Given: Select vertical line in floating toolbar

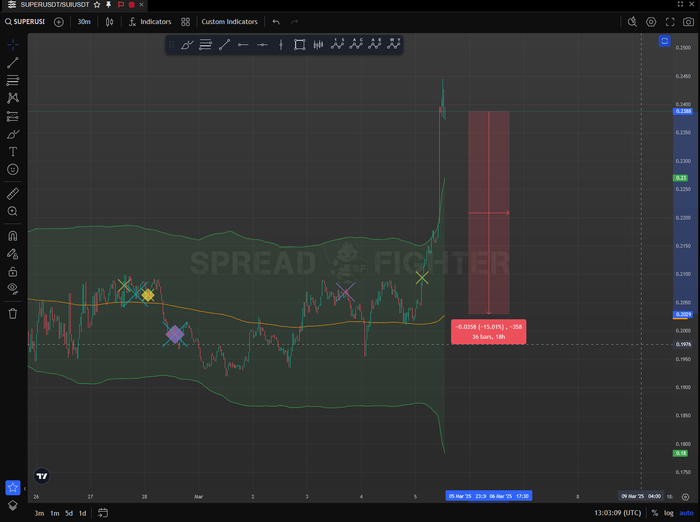Looking at the screenshot, I should (281, 45).
